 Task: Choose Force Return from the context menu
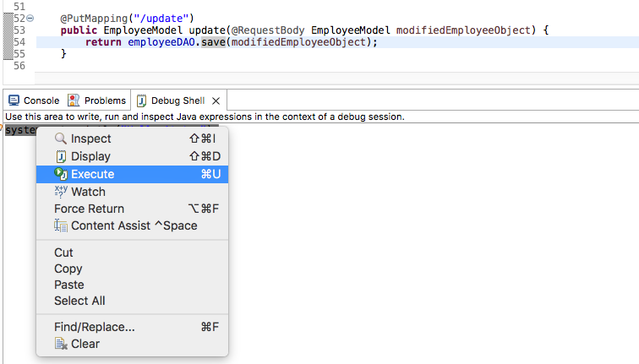click(x=89, y=209)
